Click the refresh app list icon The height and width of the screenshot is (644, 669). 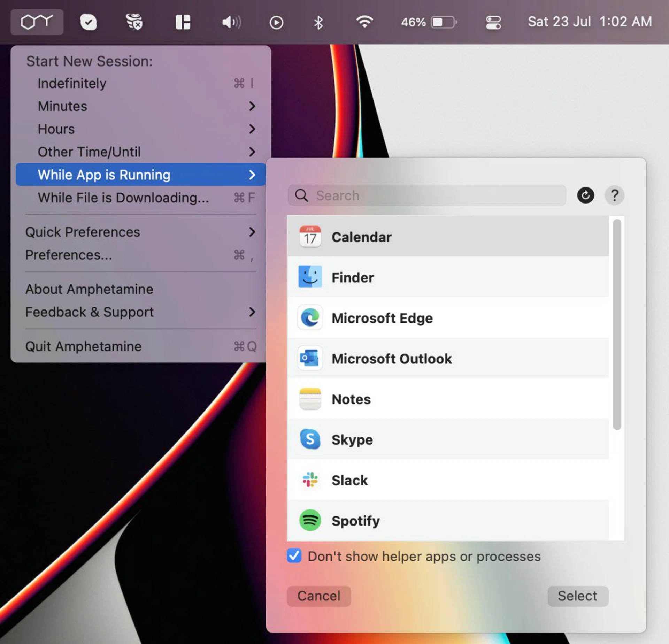click(x=585, y=195)
